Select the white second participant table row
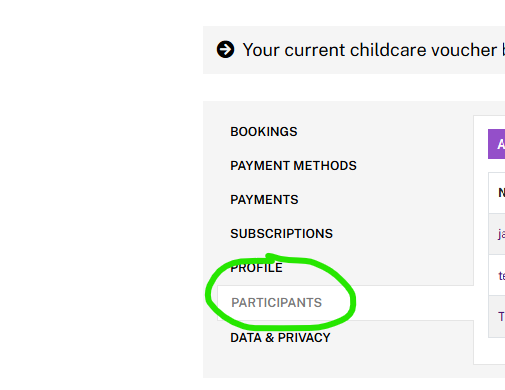The image size is (505, 390). (x=497, y=275)
